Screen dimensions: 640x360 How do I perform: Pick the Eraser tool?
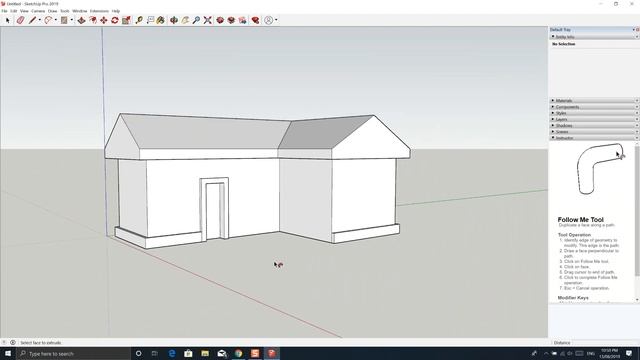20,20
